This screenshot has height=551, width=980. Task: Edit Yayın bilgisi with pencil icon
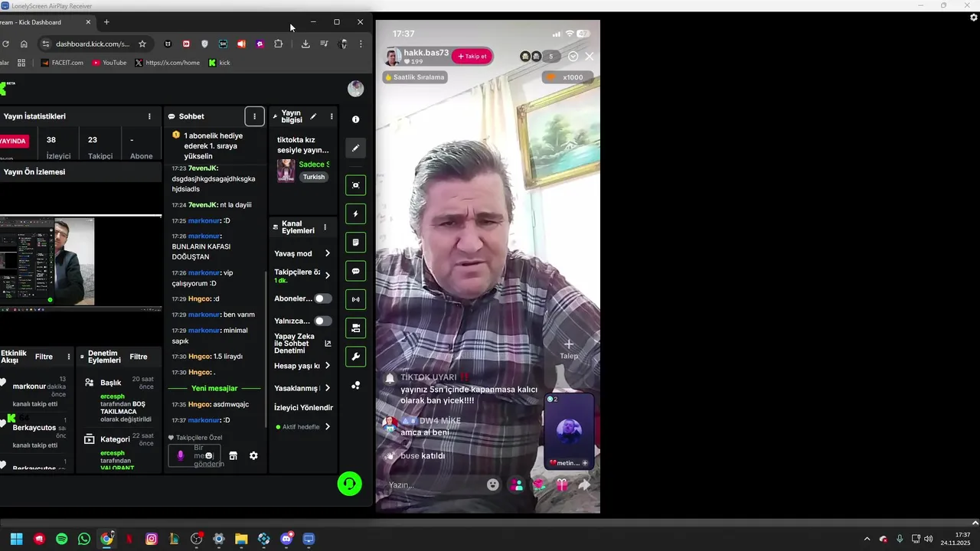click(313, 116)
